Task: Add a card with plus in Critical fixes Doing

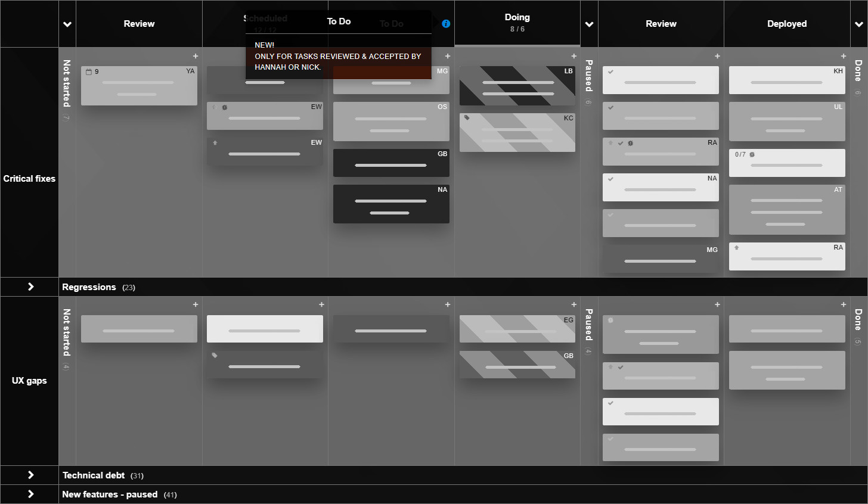Action: [x=573, y=56]
